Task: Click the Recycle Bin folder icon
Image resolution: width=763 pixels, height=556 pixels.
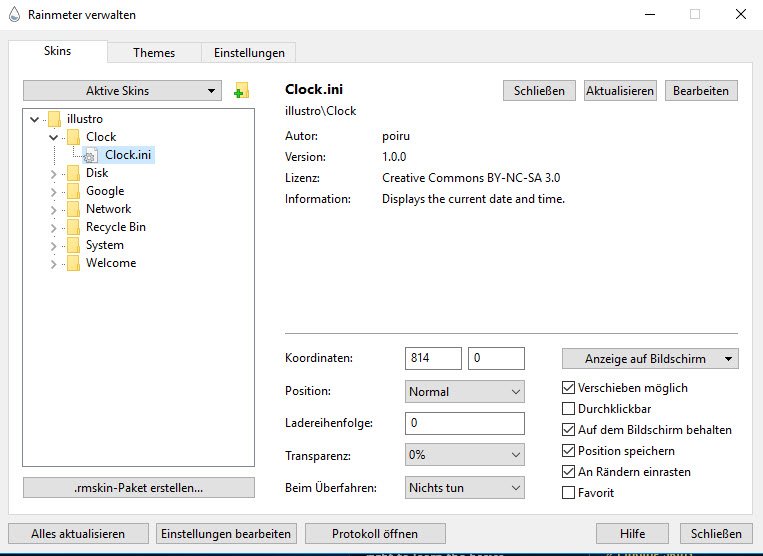Action: click(x=73, y=227)
